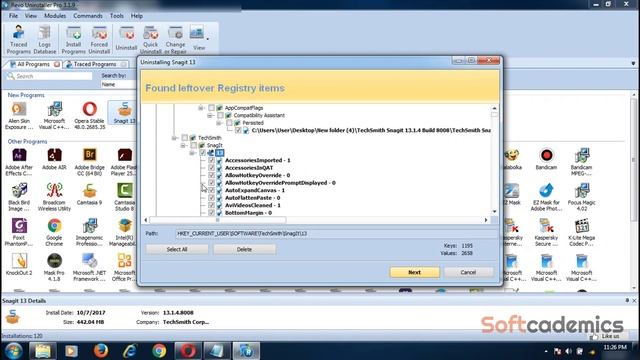Click the Uninstall toolbar icon
The height and width of the screenshot is (360, 640).
click(x=126, y=39)
